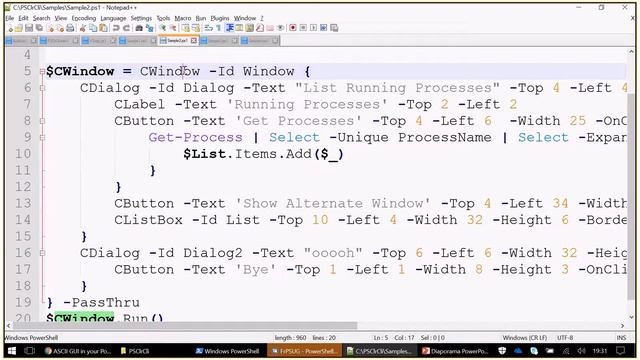Open the Language menu
The width and height of the screenshot is (640, 360).
(x=113, y=18)
